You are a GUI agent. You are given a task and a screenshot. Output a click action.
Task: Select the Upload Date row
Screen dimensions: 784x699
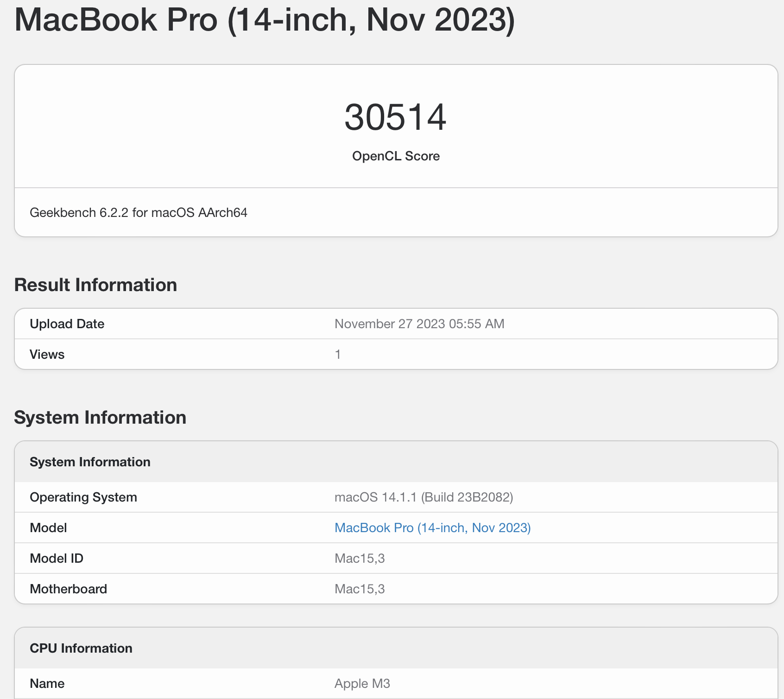coord(67,324)
